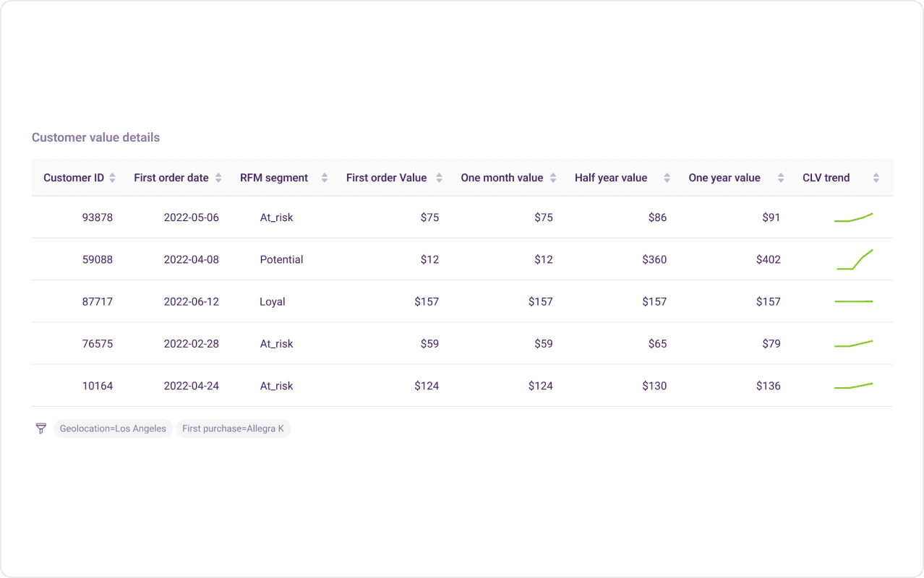924x578 pixels.
Task: Click the filter funnel icon below the table
Action: [x=41, y=428]
